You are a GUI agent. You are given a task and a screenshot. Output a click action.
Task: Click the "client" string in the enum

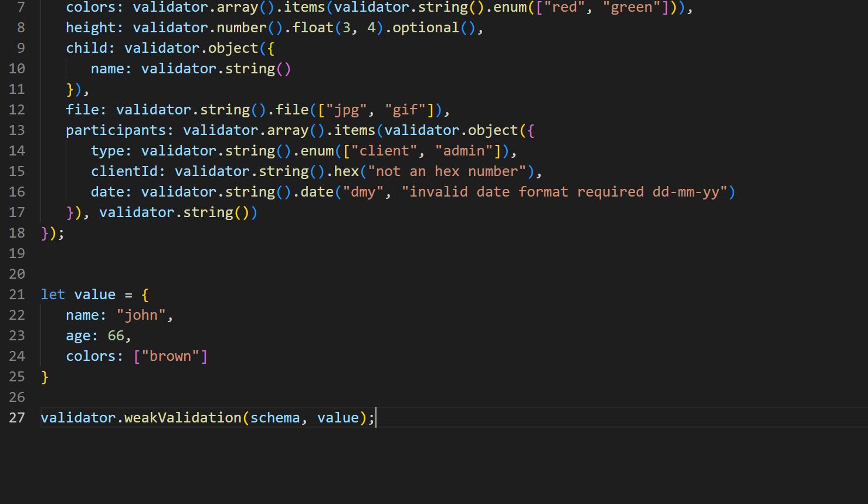(x=385, y=151)
